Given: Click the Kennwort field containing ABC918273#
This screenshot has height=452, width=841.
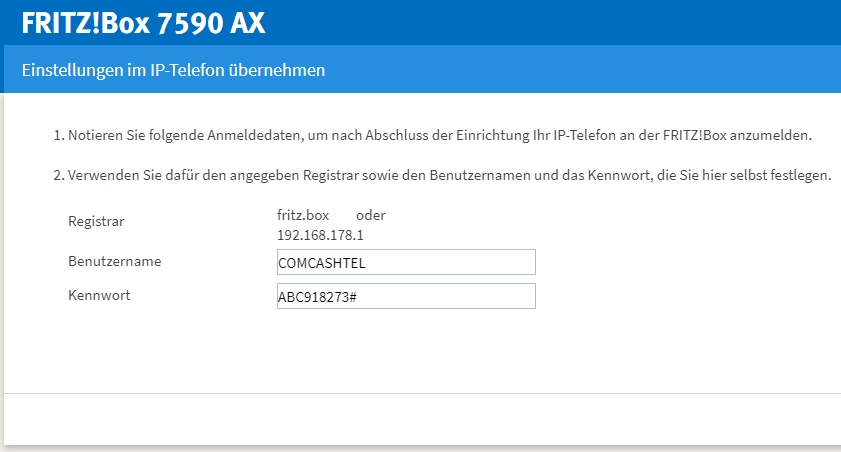Looking at the screenshot, I should [406, 296].
